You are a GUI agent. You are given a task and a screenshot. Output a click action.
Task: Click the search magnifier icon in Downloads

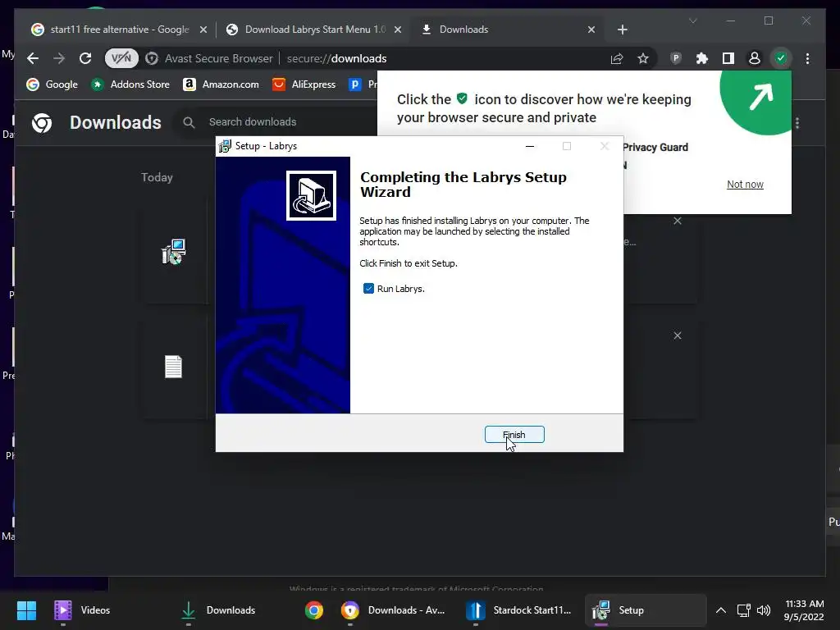[x=189, y=123]
